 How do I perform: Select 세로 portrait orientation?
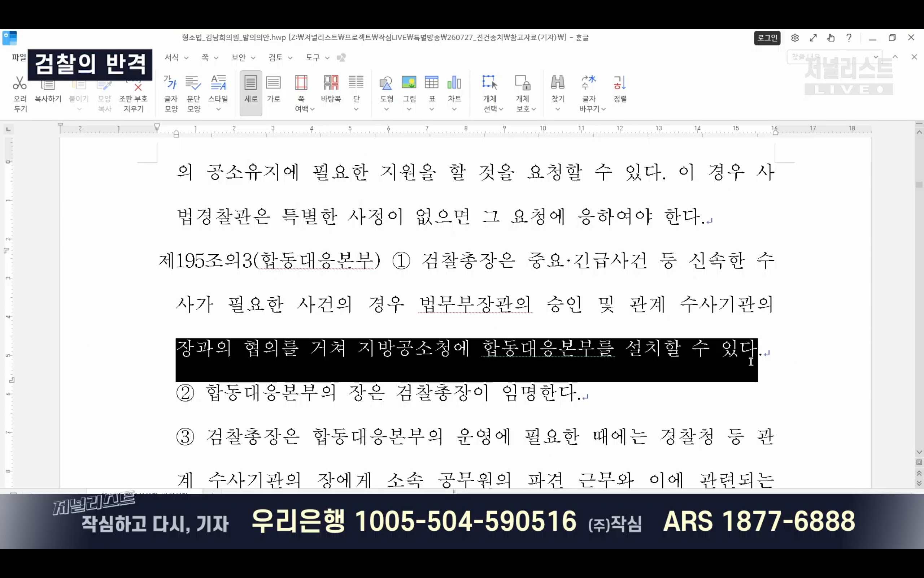click(x=251, y=92)
